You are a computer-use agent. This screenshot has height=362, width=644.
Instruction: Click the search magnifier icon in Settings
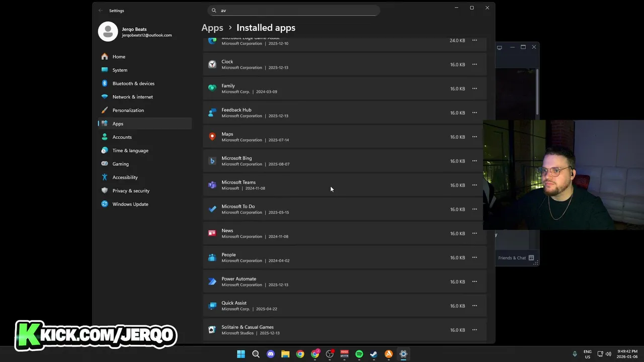click(x=214, y=10)
